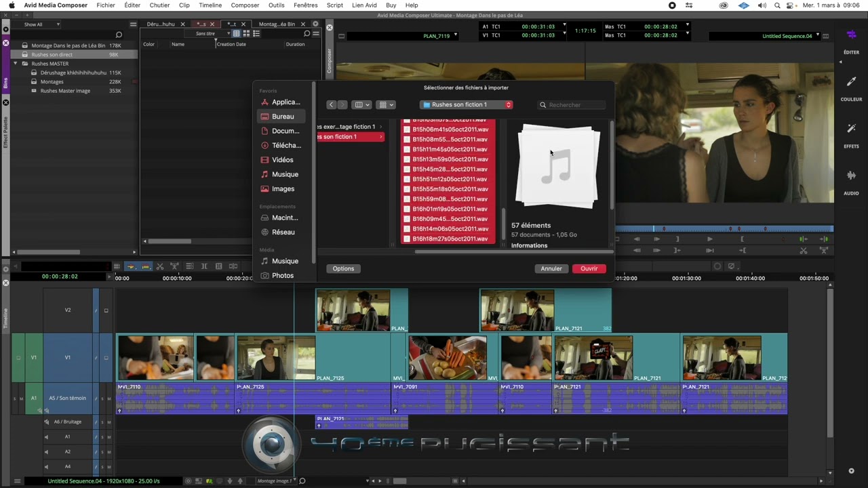
Task: Select the scissors Add Edit icon under monitor
Action: tap(804, 250)
